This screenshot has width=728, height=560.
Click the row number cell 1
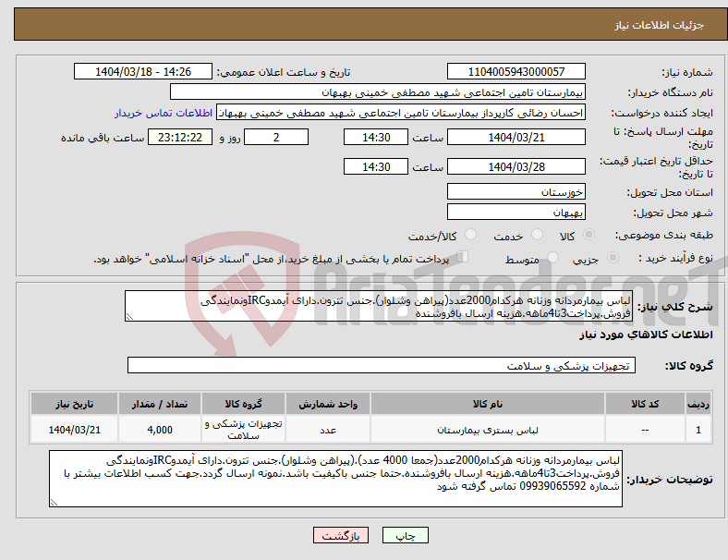pos(698,430)
